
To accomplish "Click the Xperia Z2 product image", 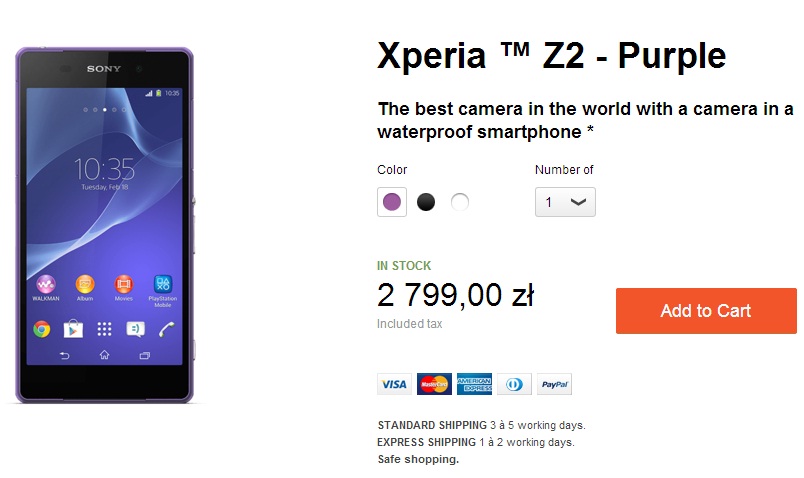I will coord(105,225).
